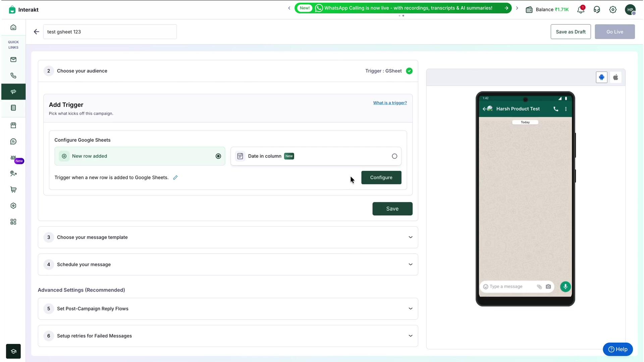Image resolution: width=644 pixels, height=362 pixels.
Task: Select the megaphone campaigns icon
Action: (13, 92)
